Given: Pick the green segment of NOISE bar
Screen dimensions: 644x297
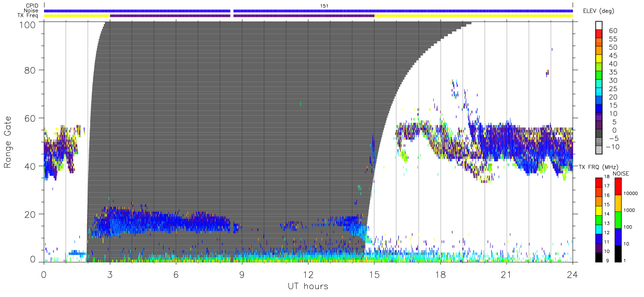Looking at the screenshot, I should [x=618, y=220].
